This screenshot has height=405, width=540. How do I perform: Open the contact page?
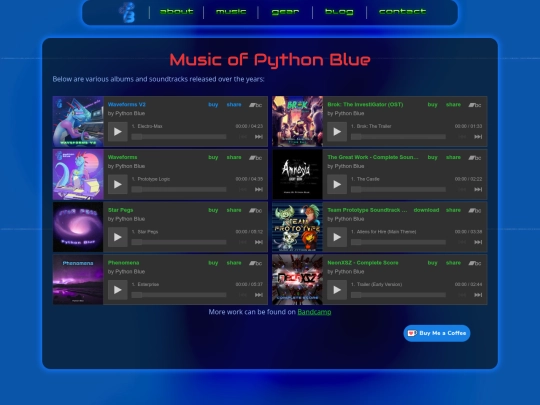[x=402, y=12]
